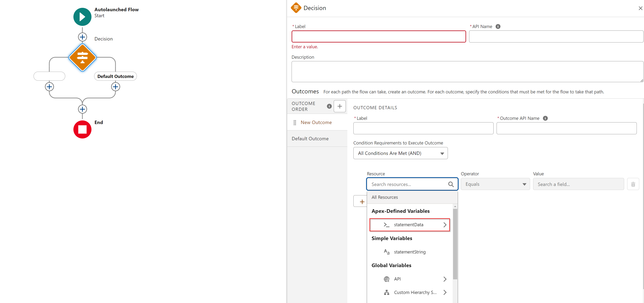Click the delete condition trash icon
Viewport: 644px width, 303px height.
[x=633, y=184]
